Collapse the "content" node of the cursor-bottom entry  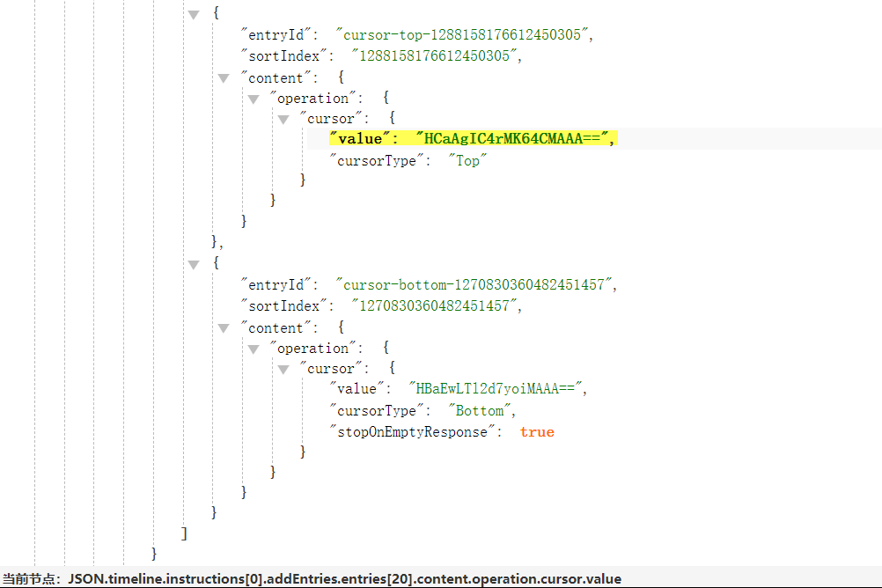[x=224, y=328]
